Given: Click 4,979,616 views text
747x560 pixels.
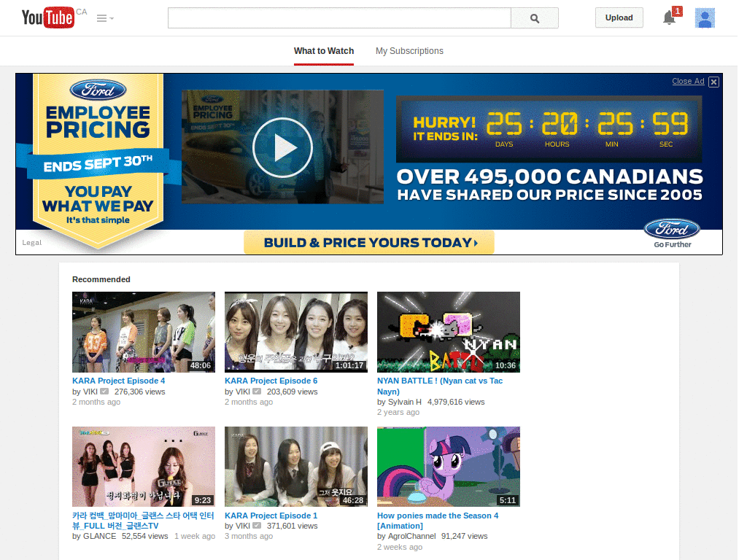Looking at the screenshot, I should click(456, 402).
